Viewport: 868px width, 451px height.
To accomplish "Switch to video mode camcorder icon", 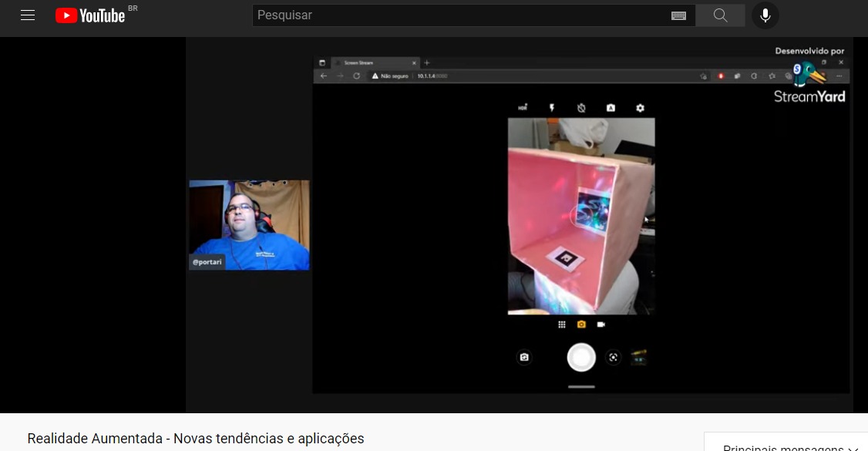I will [x=601, y=325].
